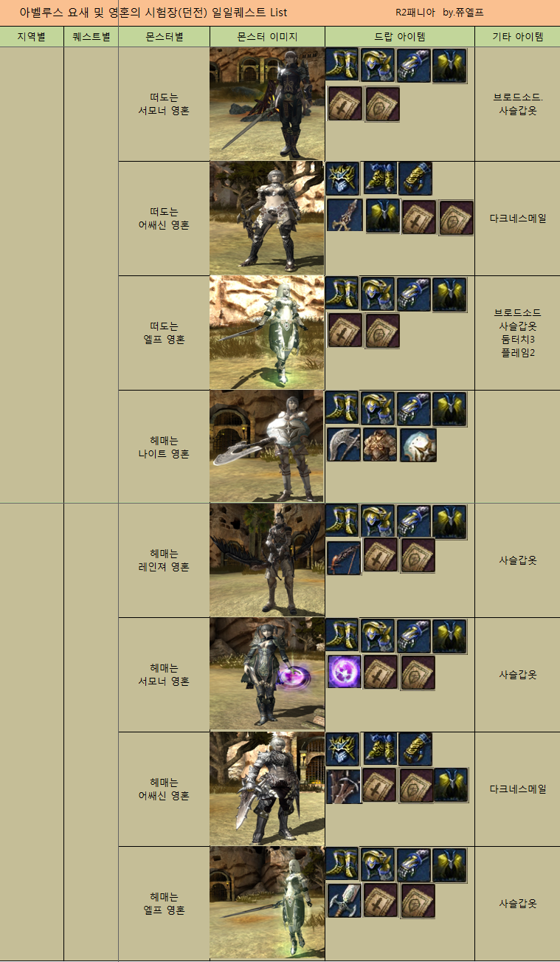560x962 pixels.
Task: Click the boots icon in 떠도는 서모너 영혼 row
Action: [342, 66]
